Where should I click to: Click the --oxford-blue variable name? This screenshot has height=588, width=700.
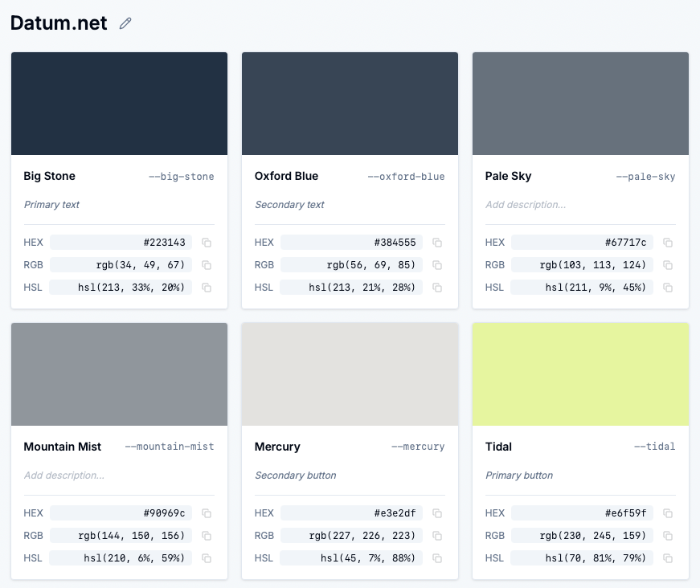point(406,177)
